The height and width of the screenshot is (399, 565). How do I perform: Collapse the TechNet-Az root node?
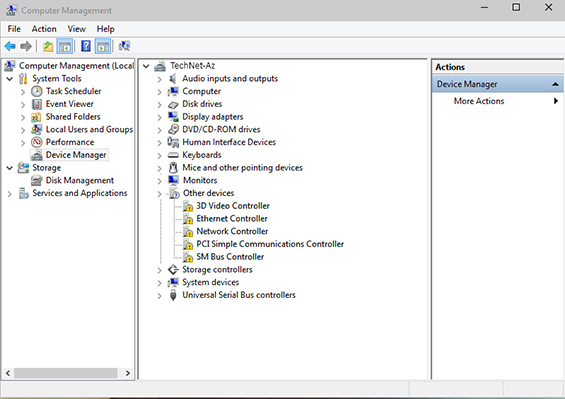click(x=146, y=66)
